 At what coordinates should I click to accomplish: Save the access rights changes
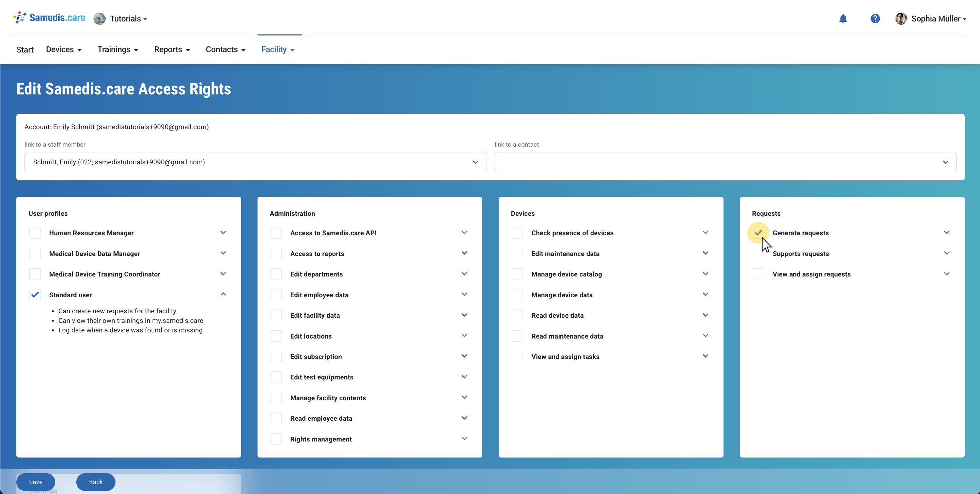coord(36,482)
